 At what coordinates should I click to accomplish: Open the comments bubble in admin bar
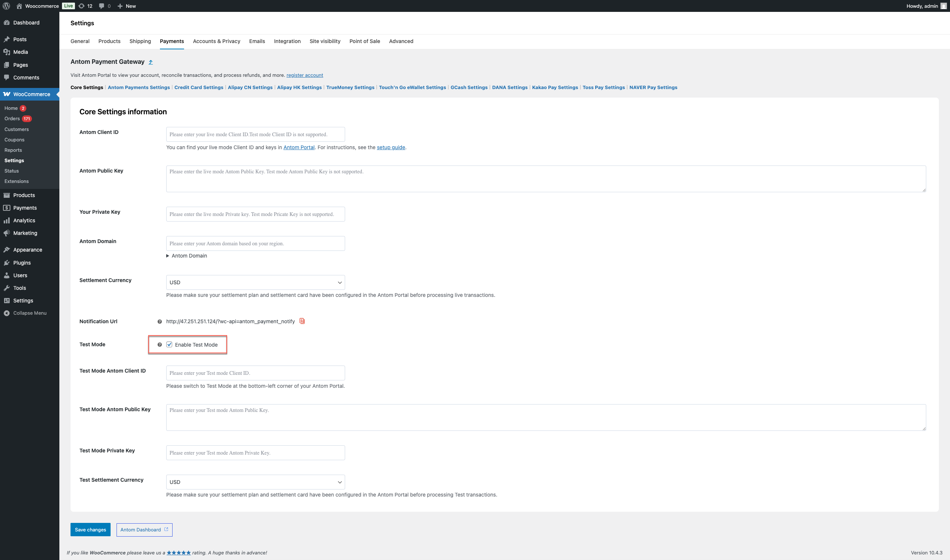pos(101,6)
